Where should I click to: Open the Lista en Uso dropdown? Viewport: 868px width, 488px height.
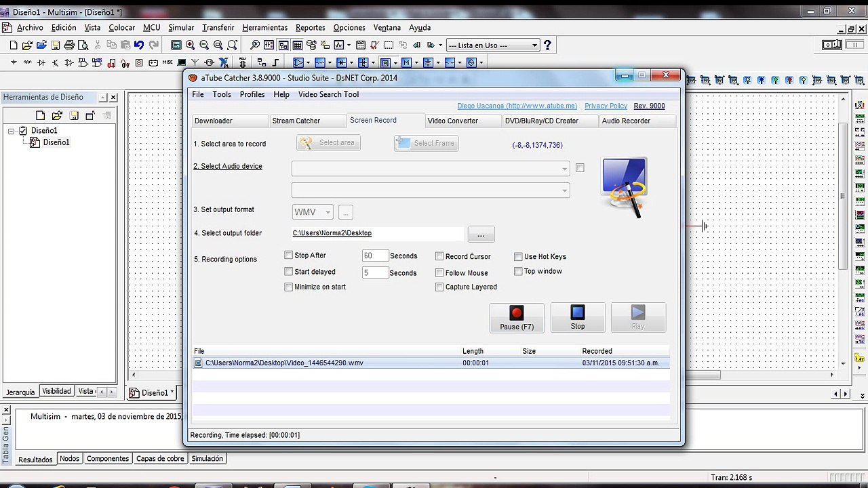493,45
